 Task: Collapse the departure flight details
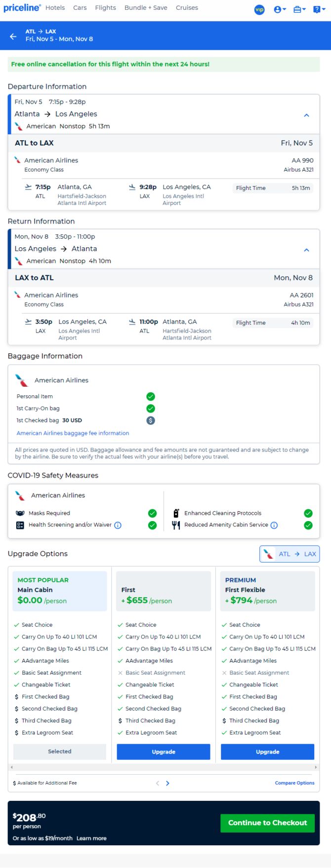pyautogui.click(x=306, y=115)
